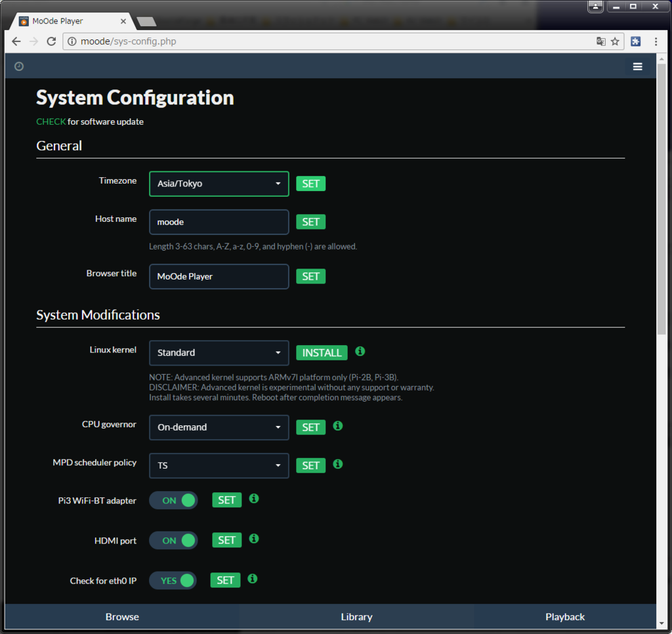Click the General section heading
Image resolution: width=672 pixels, height=634 pixels.
[x=59, y=146]
